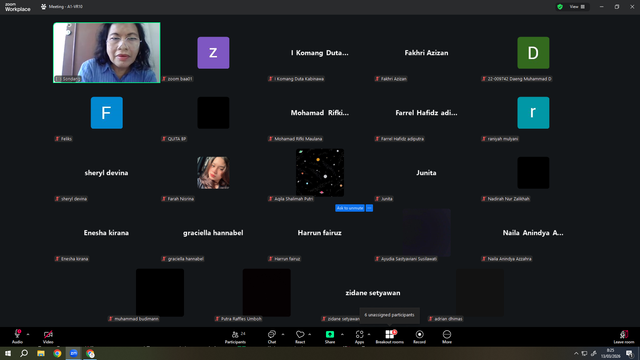Select Daeng Muhammad green D avatar
The image size is (640, 360).
[x=533, y=53]
